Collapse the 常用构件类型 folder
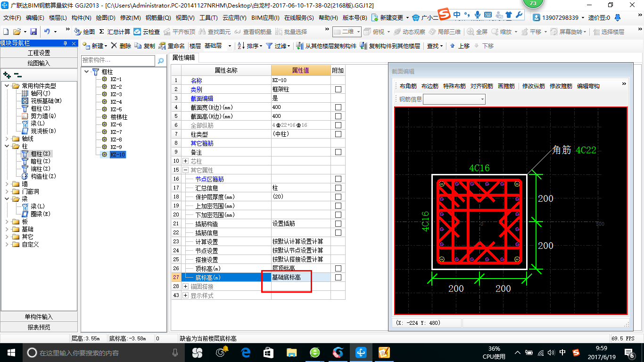 coord(7,86)
